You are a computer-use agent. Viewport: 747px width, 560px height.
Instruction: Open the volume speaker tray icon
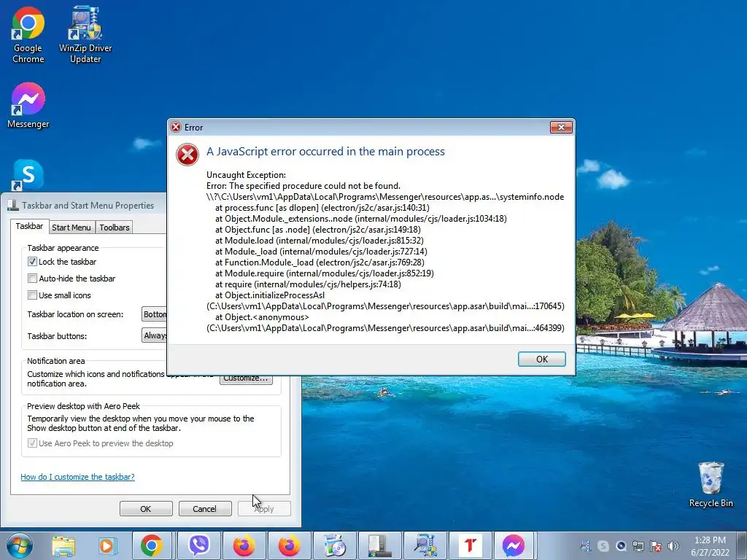[x=673, y=546]
